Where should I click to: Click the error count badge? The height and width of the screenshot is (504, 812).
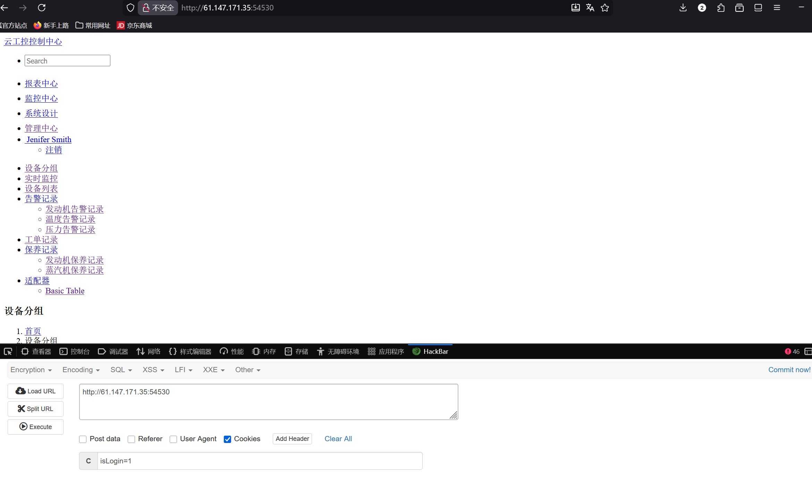point(792,351)
